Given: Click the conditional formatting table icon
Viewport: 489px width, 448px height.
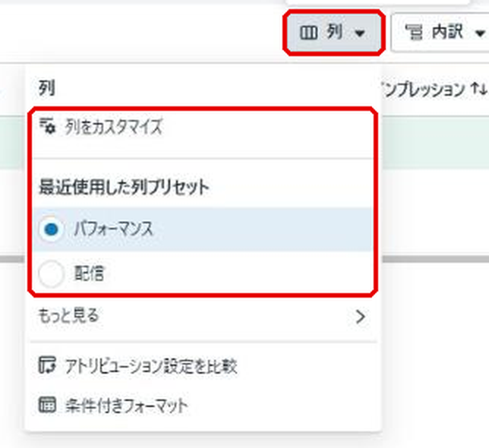Looking at the screenshot, I should coord(47,405).
